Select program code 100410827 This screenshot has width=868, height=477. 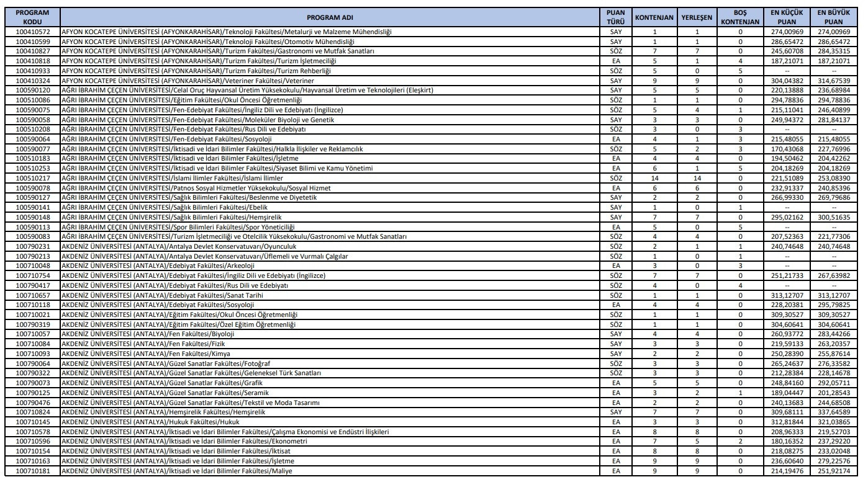click(x=32, y=50)
